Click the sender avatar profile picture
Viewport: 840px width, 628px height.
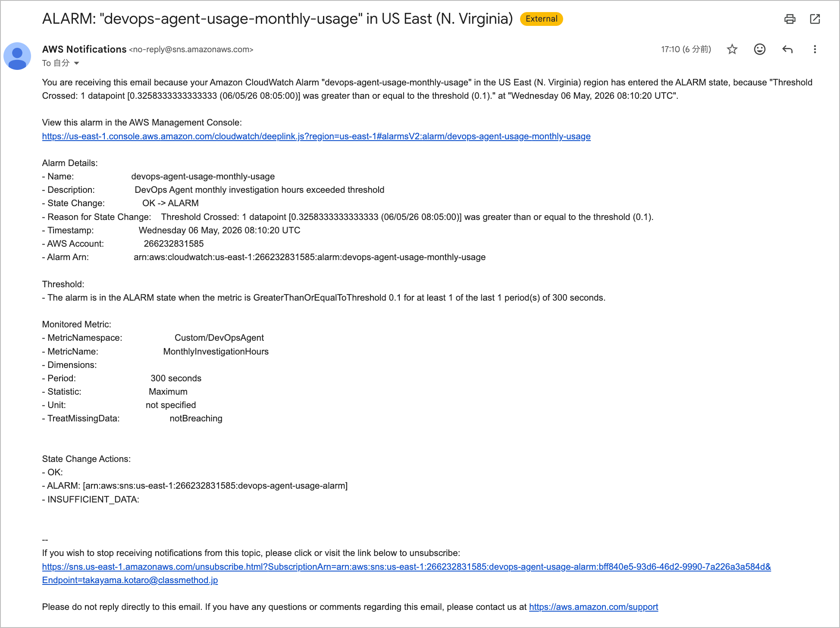coord(17,56)
